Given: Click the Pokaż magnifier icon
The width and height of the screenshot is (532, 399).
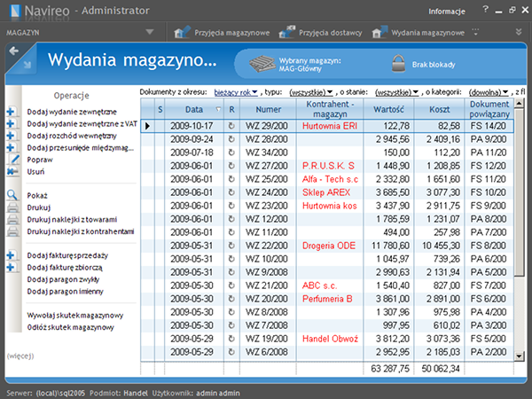Looking at the screenshot, I should [x=12, y=194].
